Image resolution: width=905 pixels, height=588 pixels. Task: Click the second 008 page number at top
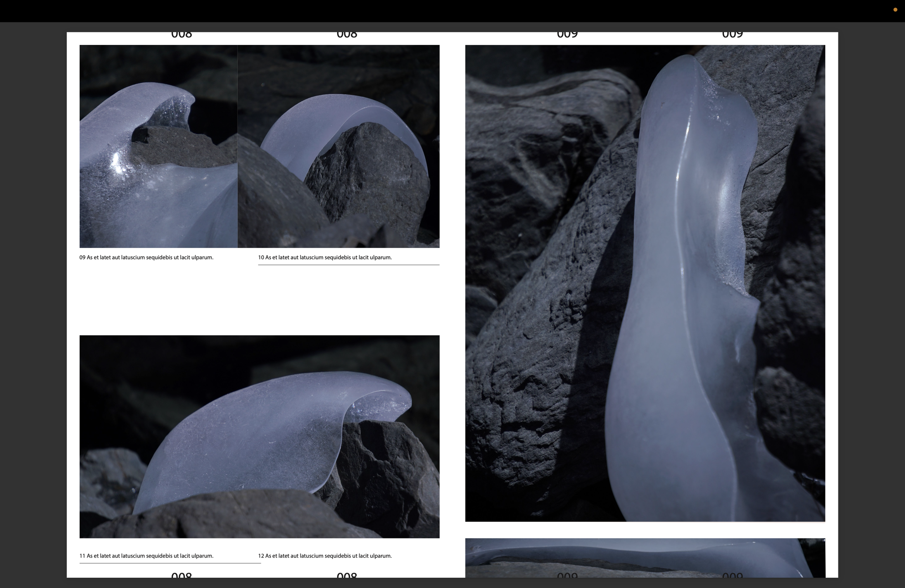point(347,35)
